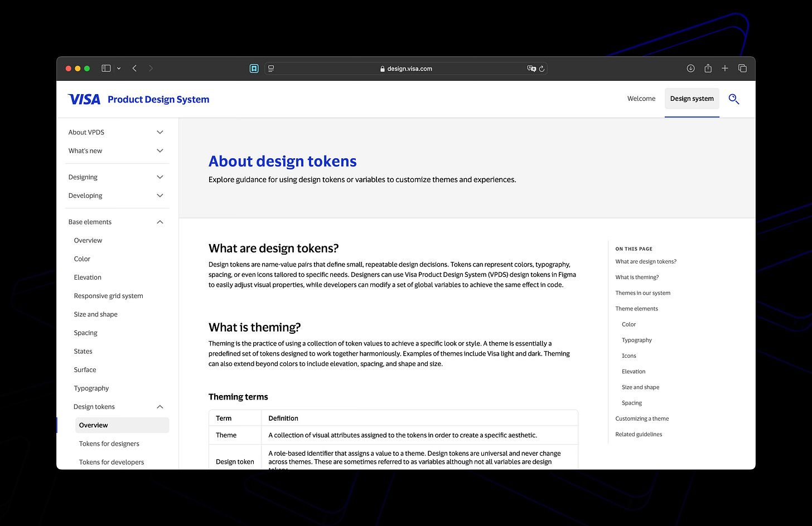
Task: Click the About design tokens heading
Action: pyautogui.click(x=283, y=161)
